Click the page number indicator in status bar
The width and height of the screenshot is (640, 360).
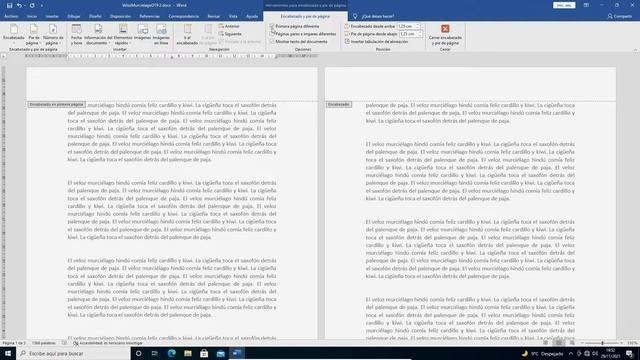[14, 343]
